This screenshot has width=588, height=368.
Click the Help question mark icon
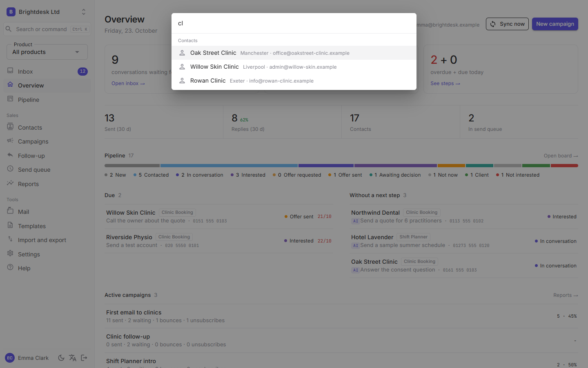pos(10,267)
